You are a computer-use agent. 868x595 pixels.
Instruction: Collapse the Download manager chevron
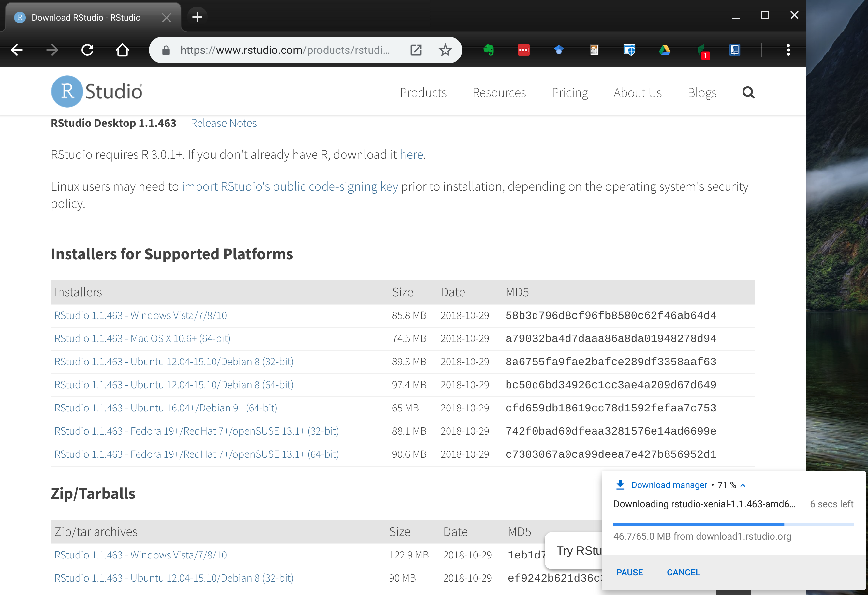click(x=743, y=485)
